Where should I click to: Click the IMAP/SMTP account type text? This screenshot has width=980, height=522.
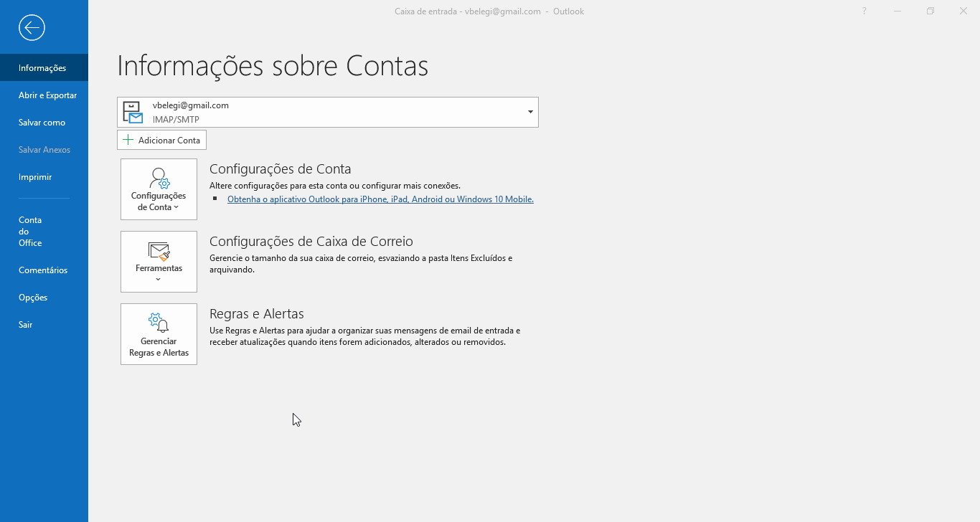click(x=176, y=120)
